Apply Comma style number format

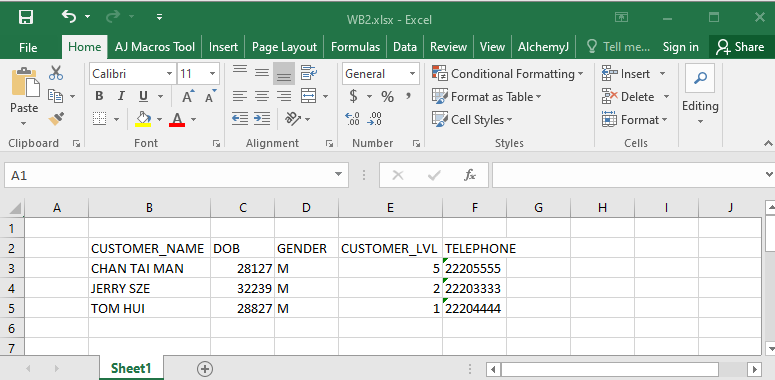click(x=409, y=95)
